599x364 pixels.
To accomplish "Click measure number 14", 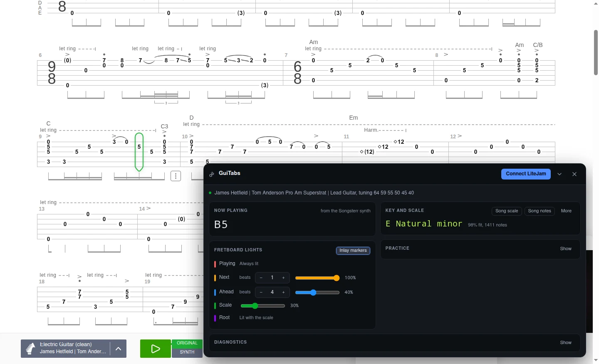I will pos(142,209).
